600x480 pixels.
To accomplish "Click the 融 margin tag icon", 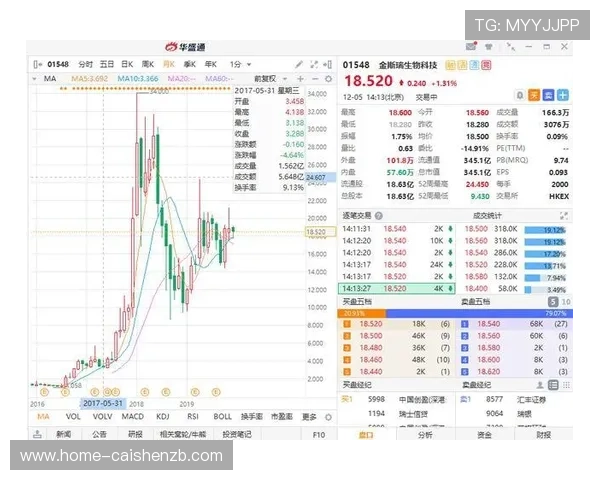I will tap(450, 65).
